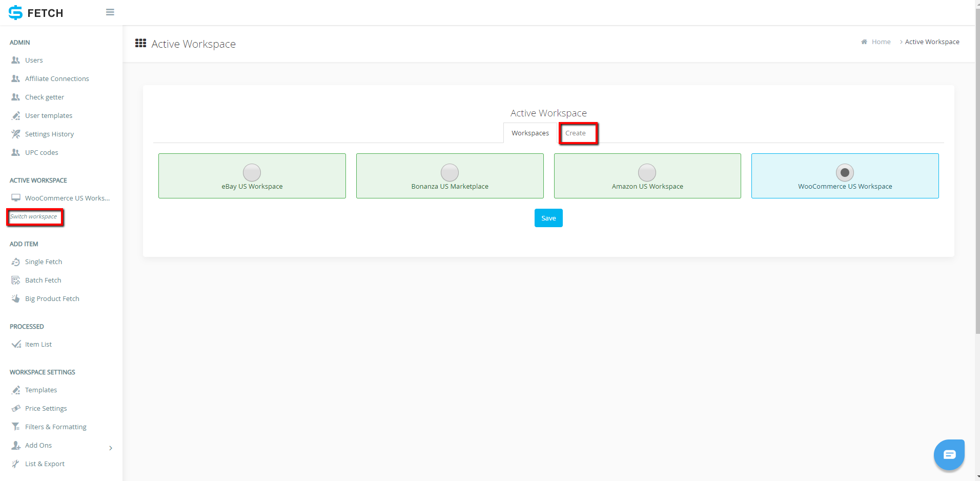The height and width of the screenshot is (481, 980).
Task: Open List & Export menu item
Action: [45, 464]
